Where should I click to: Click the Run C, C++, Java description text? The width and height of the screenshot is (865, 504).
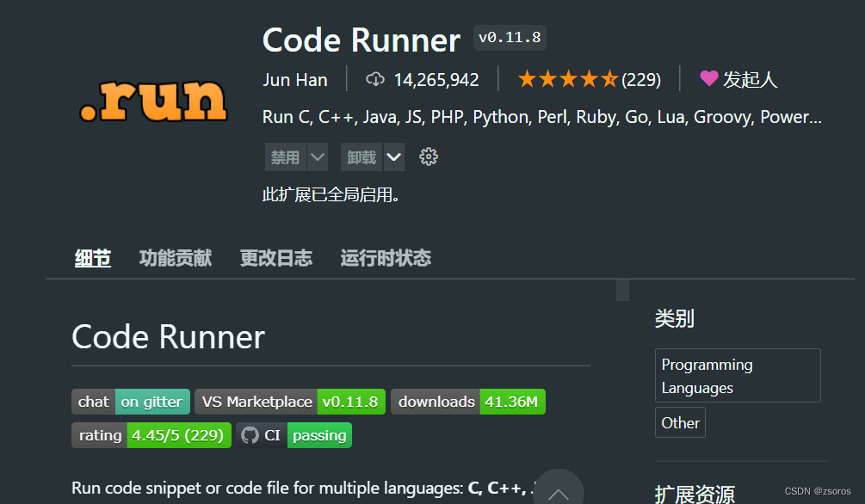coord(542,117)
